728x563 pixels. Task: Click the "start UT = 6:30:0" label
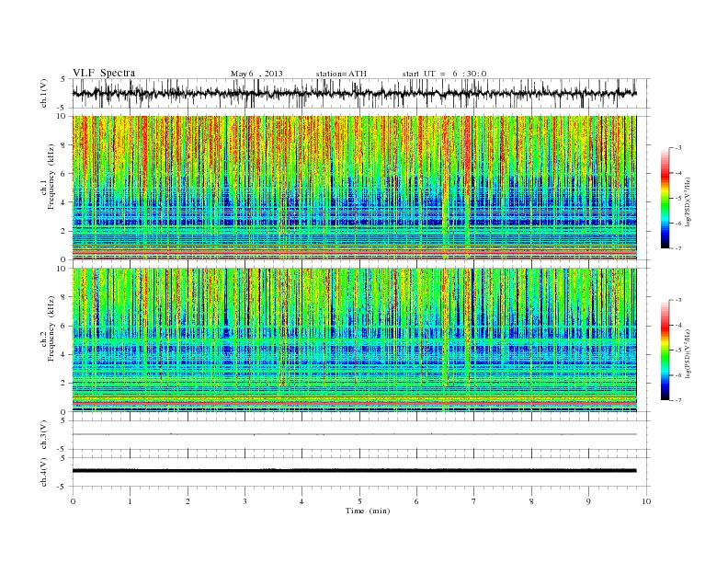444,74
